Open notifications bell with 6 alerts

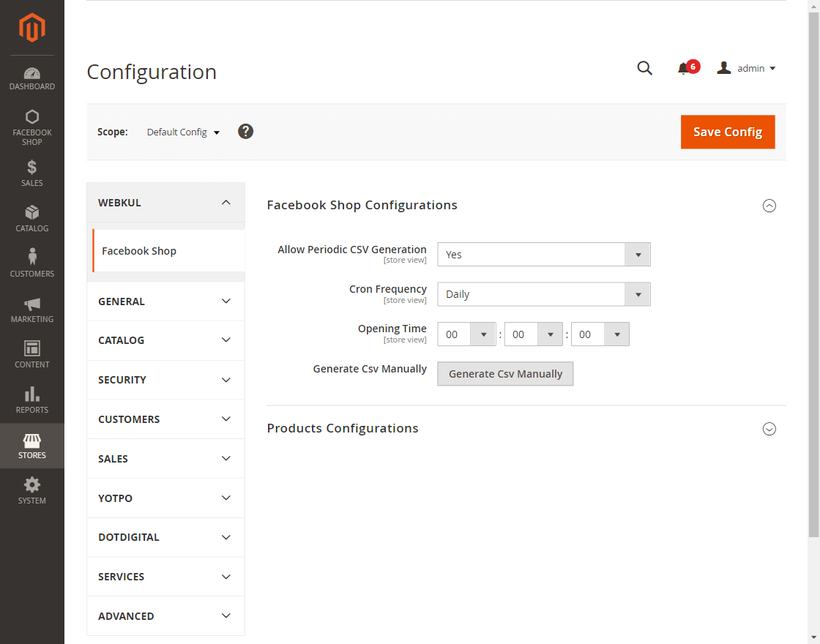[687, 68]
